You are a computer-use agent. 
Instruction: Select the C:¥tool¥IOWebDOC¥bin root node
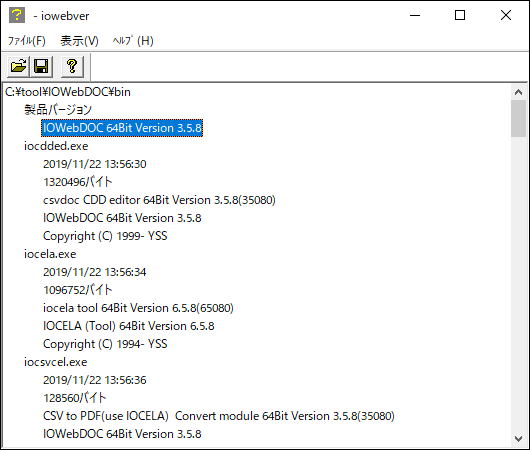(68, 92)
